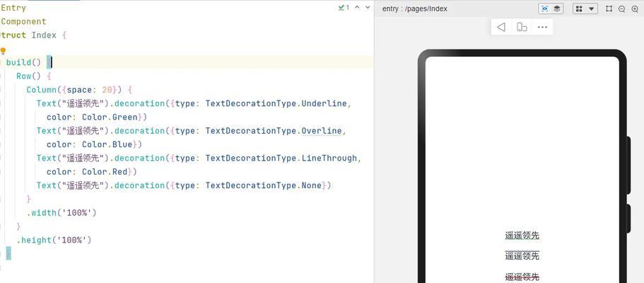
Task: Go to previous highlighted problem arrow
Action: (357, 7)
